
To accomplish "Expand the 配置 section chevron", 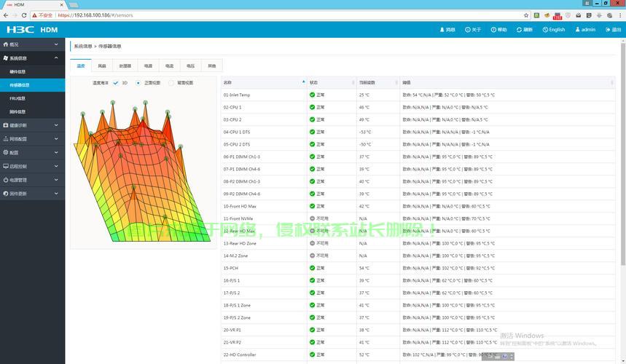I will pos(56,152).
